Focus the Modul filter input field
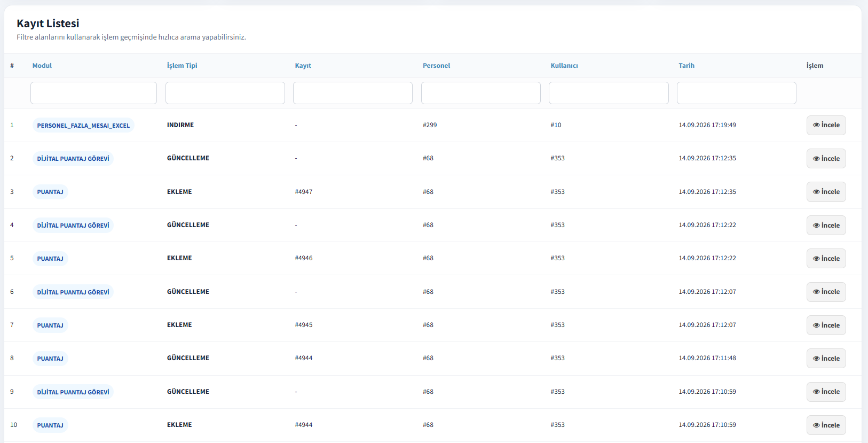This screenshot has height=443, width=868. point(93,93)
